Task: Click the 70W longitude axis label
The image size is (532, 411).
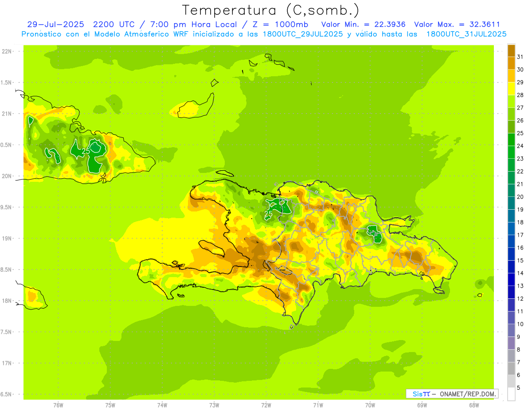Action: point(370,405)
